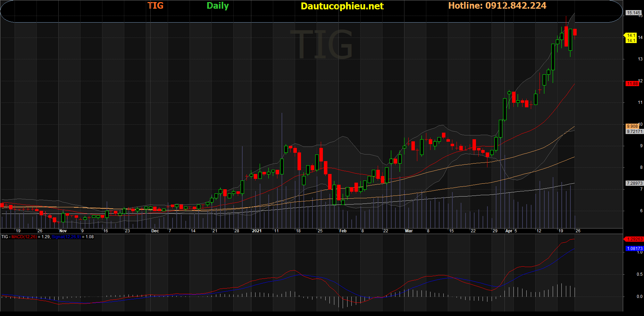Click the latest red candlestick near 14
The width and height of the screenshot is (644, 316).
[x=575, y=32]
